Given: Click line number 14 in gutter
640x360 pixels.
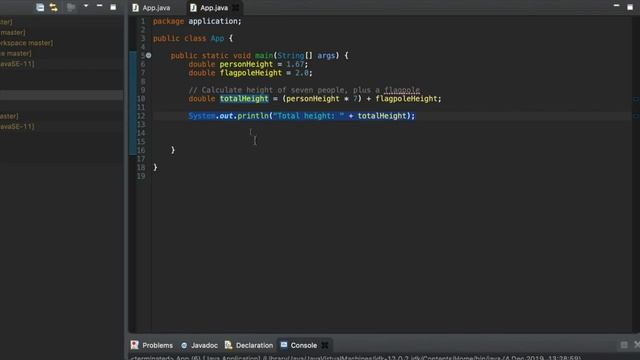Looking at the screenshot, I should tap(141, 133).
